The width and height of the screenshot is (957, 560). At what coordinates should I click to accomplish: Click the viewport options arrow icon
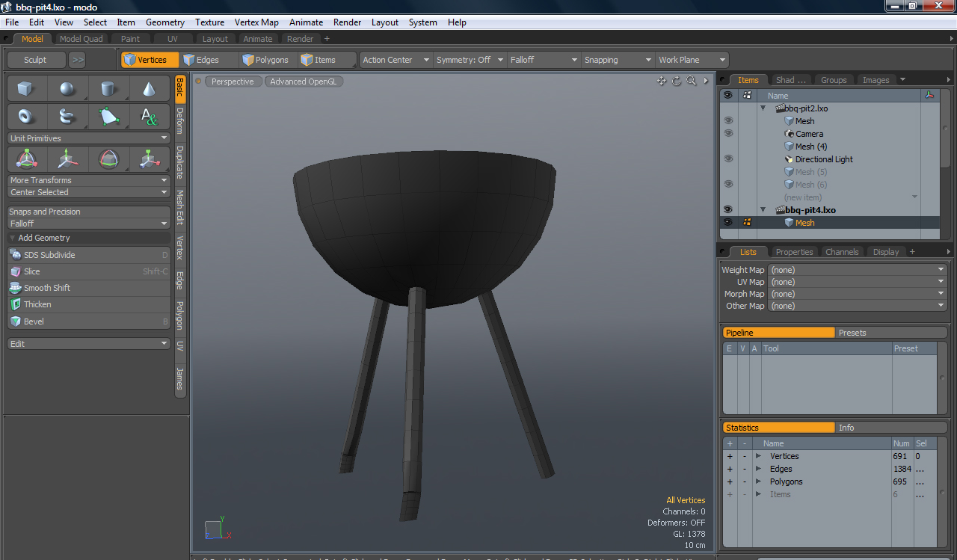[x=705, y=81]
